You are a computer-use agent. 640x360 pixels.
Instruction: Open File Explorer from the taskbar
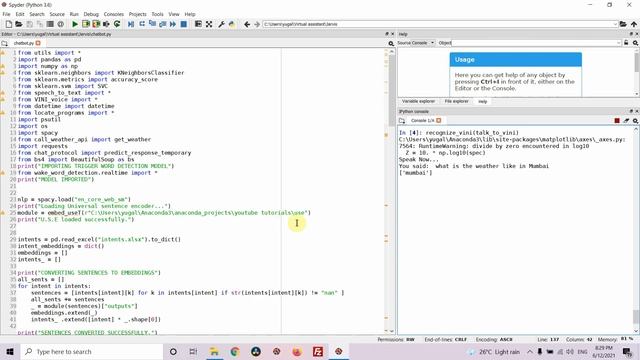click(214, 351)
